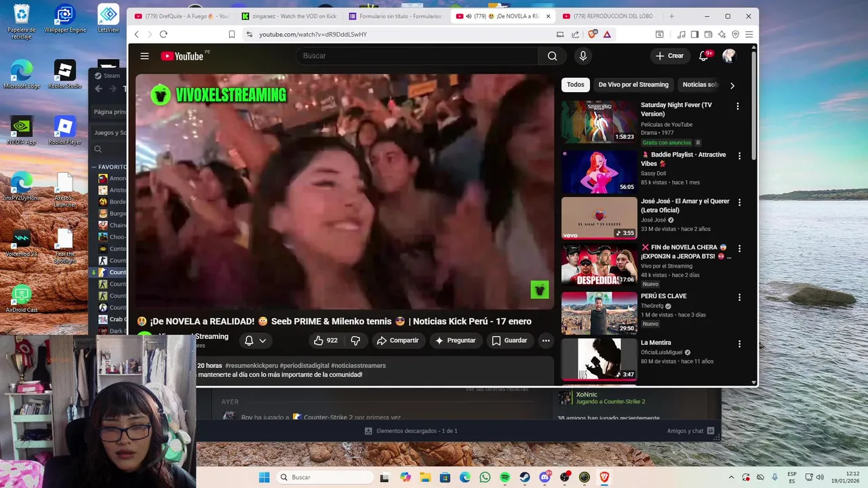Open a new browser tab
The image size is (868, 488).
672,16
